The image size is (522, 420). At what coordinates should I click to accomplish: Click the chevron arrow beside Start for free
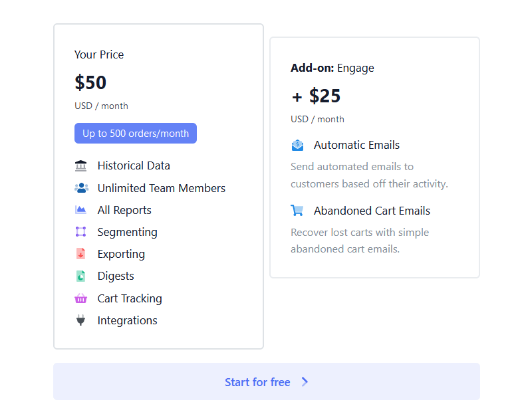(305, 381)
